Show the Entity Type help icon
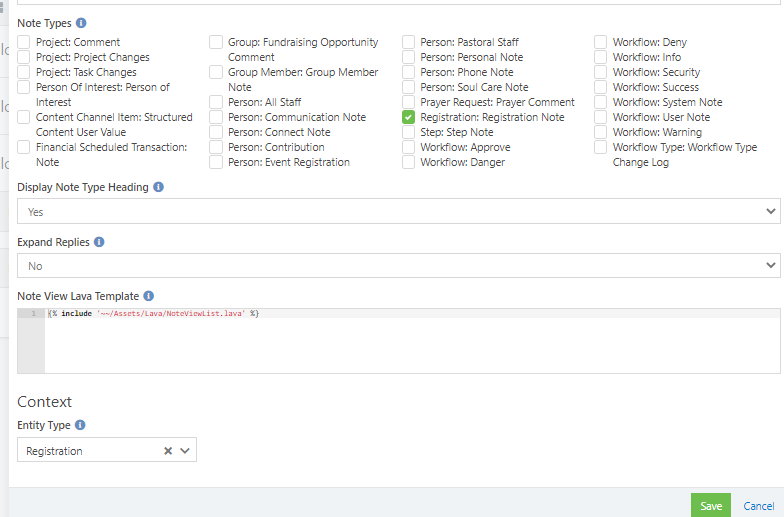 tap(80, 425)
